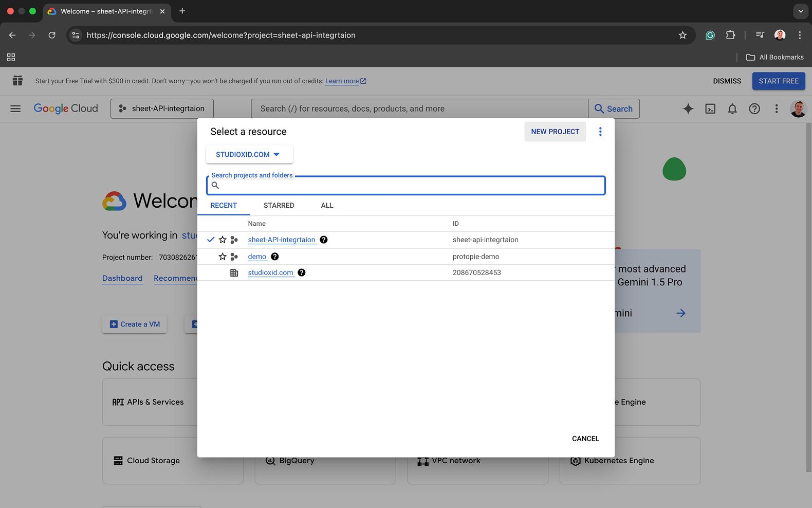Viewport: 812px width, 508px height.
Task: Open a new browser tab
Action: click(182, 11)
